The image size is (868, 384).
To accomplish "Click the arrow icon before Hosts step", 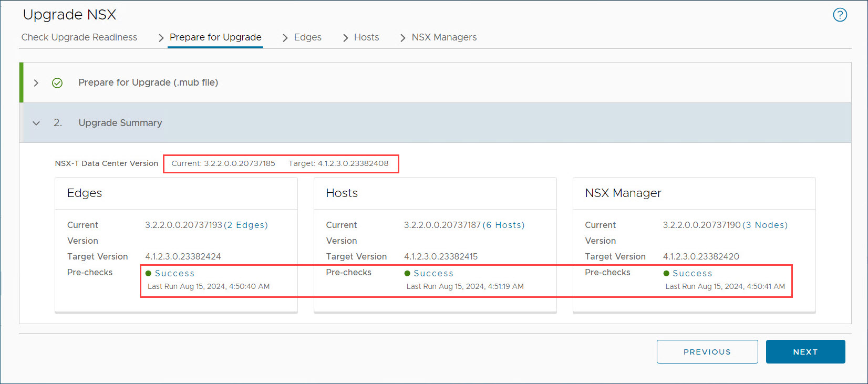I will (x=345, y=38).
